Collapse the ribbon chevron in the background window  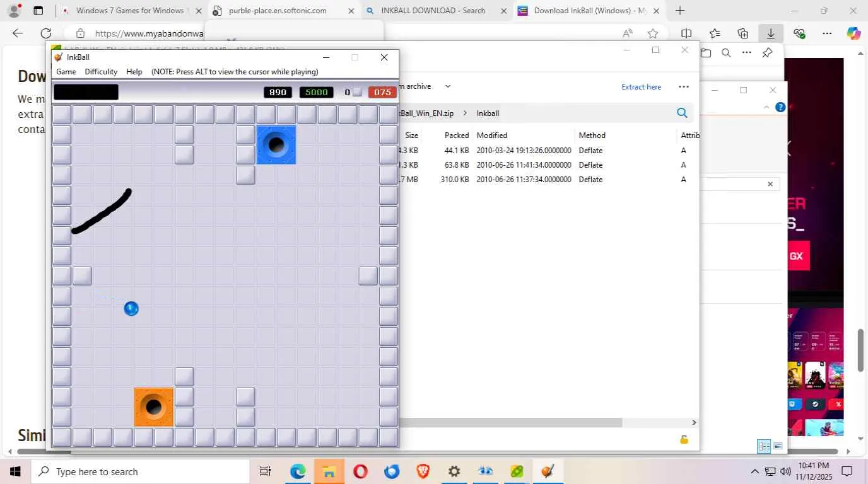coord(766,107)
